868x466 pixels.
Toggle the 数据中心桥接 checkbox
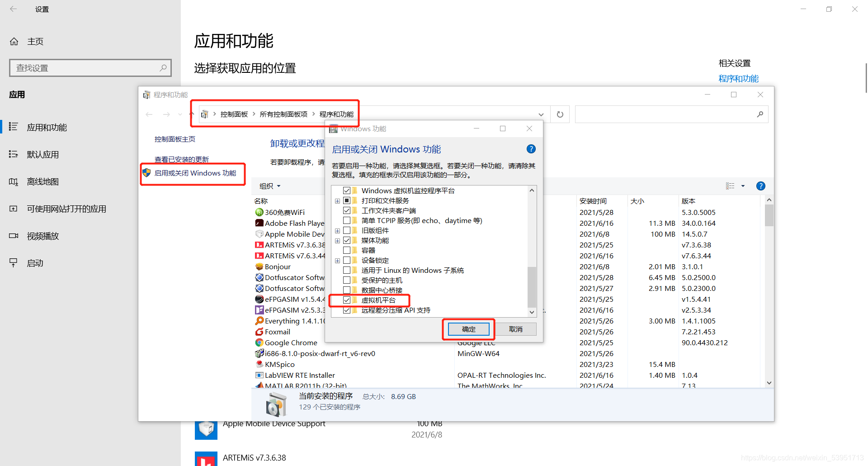(347, 290)
